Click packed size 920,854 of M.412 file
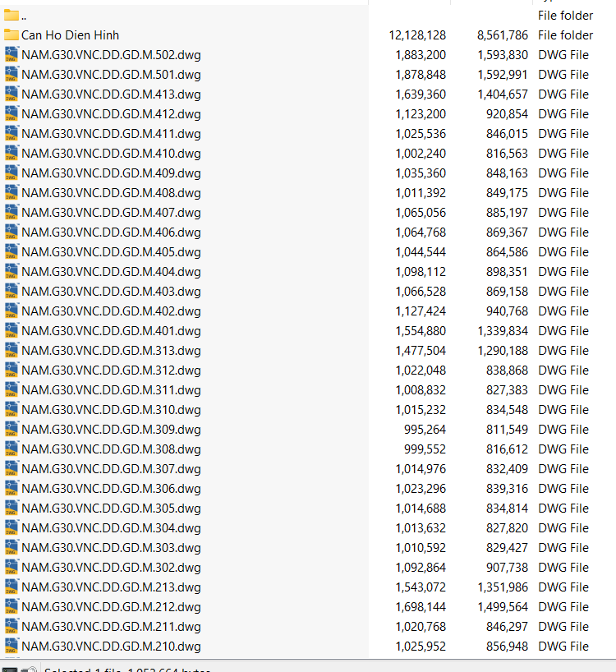Viewport: 616px width, 672px height. 507,114
